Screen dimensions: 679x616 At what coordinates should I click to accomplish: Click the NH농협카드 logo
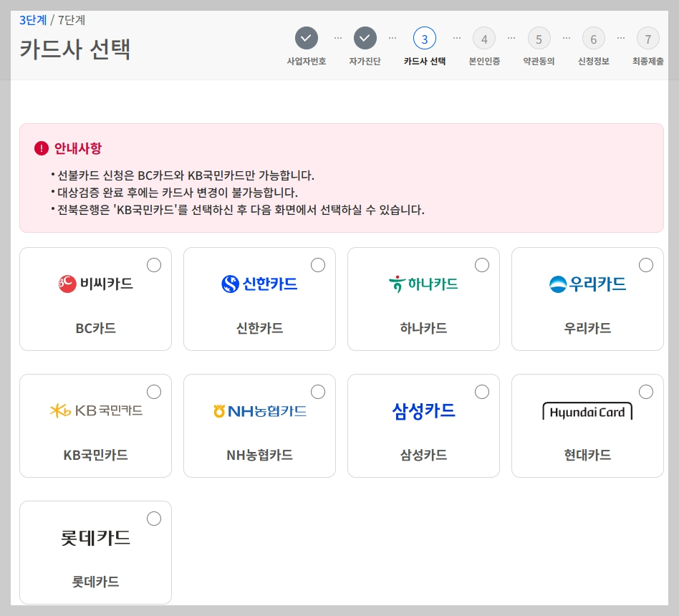click(259, 410)
